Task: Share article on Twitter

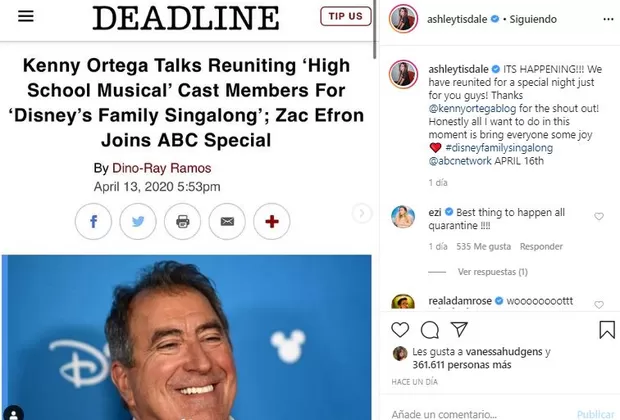Action: [138, 221]
